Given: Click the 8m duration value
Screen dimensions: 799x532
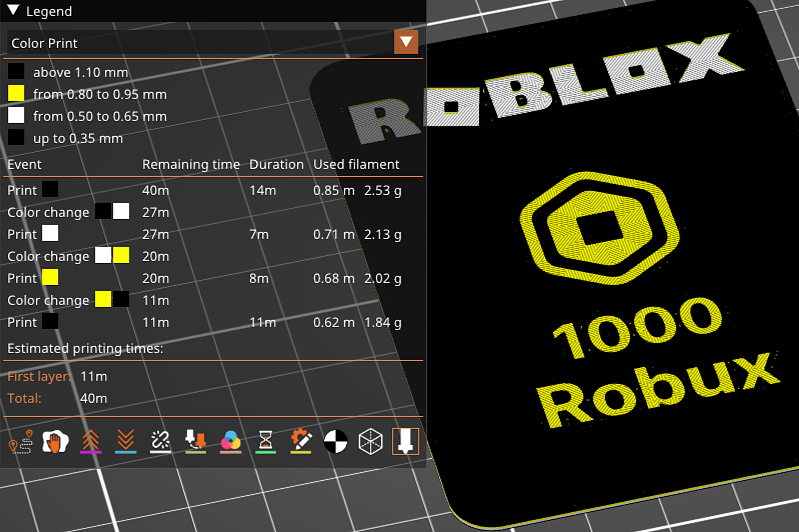Looking at the screenshot, I should (x=259, y=279).
